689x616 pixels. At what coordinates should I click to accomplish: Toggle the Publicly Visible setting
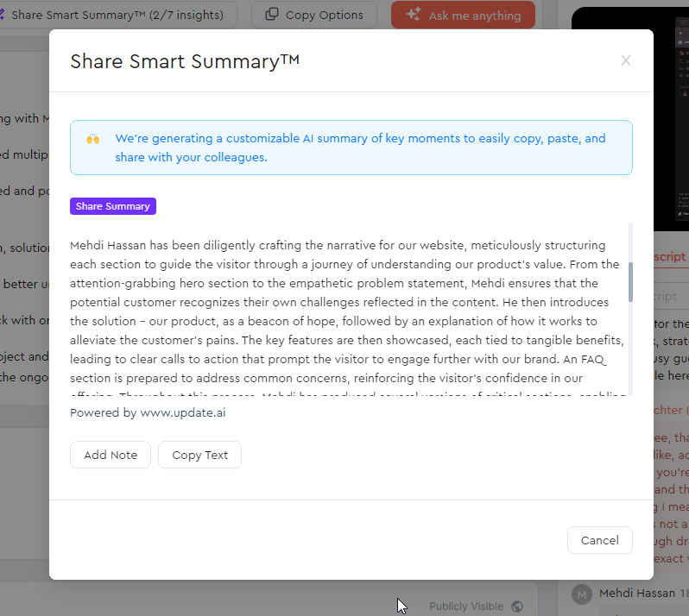pyautogui.click(x=476, y=607)
